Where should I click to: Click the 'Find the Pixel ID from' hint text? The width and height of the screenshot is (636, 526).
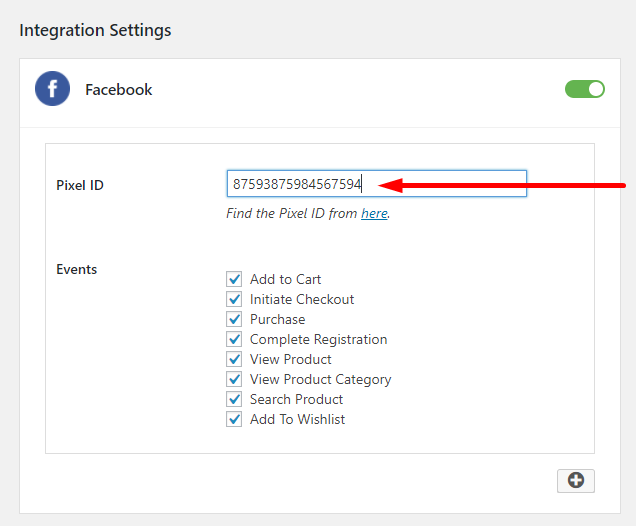(x=292, y=213)
